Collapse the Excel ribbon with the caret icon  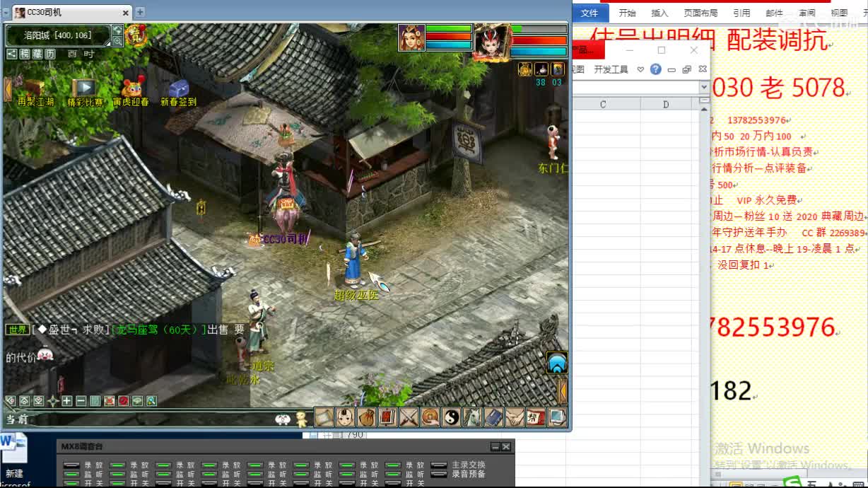coord(640,69)
